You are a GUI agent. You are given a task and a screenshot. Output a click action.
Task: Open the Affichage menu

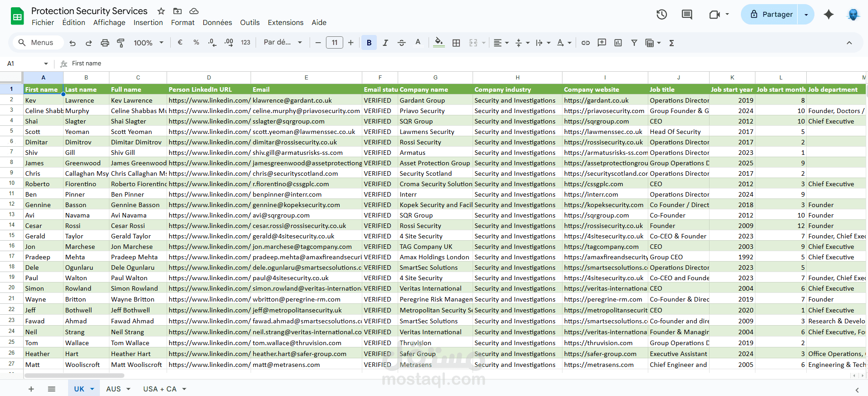click(x=109, y=22)
